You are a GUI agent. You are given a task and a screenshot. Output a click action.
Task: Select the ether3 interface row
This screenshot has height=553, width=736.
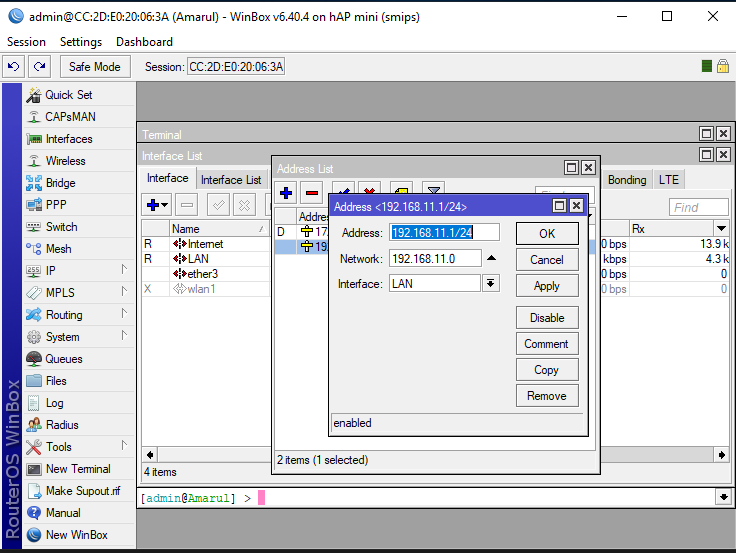[x=206, y=274]
